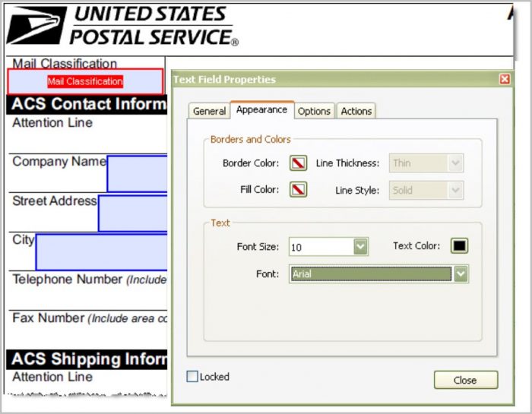The height and width of the screenshot is (414, 532).
Task: Click the ACS Contact Information heading
Action: (87, 104)
